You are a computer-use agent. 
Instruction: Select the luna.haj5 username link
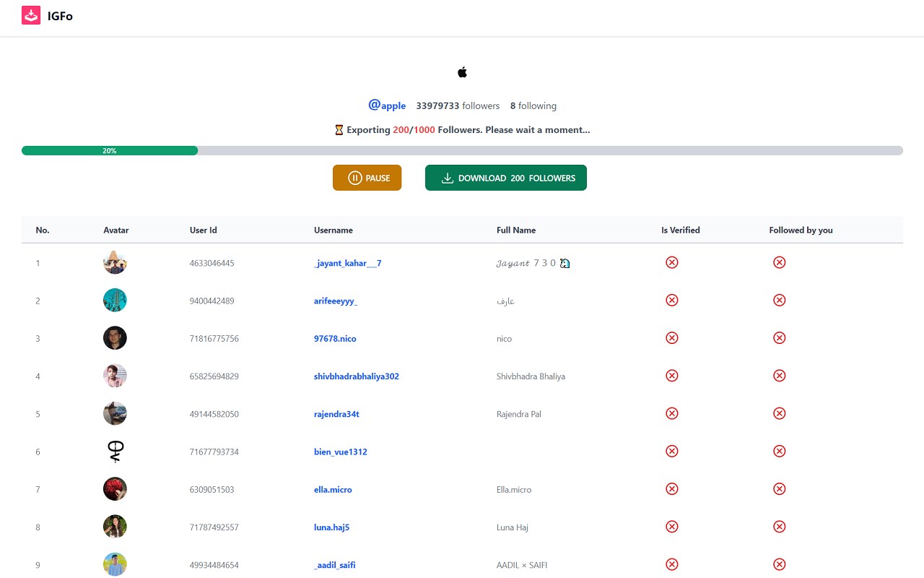click(x=332, y=527)
